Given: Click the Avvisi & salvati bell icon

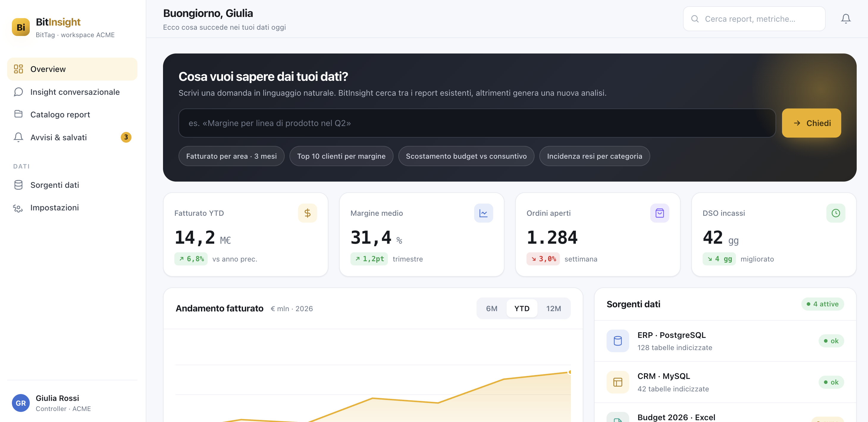Looking at the screenshot, I should 18,137.
